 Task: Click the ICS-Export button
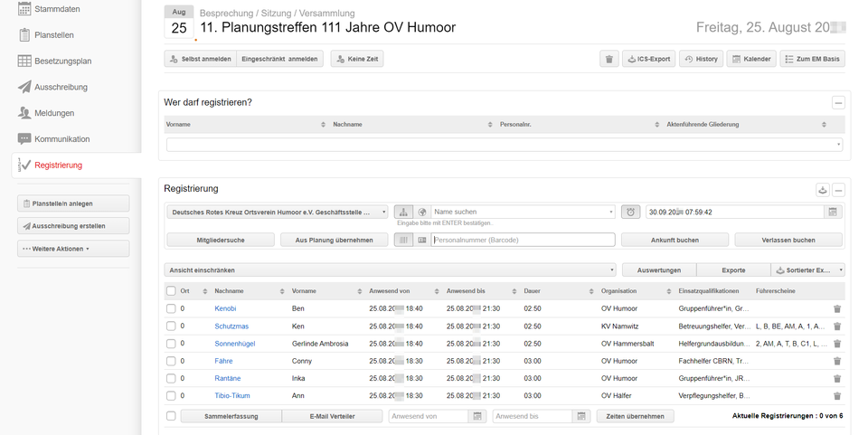(x=649, y=59)
